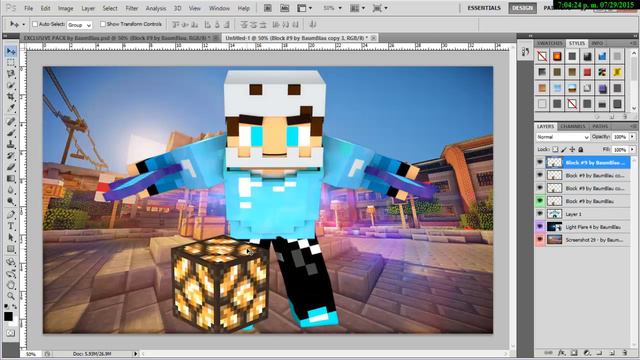Image resolution: width=640 pixels, height=360 pixels.
Task: Open the Opacity slider arrow
Action: click(x=633, y=137)
